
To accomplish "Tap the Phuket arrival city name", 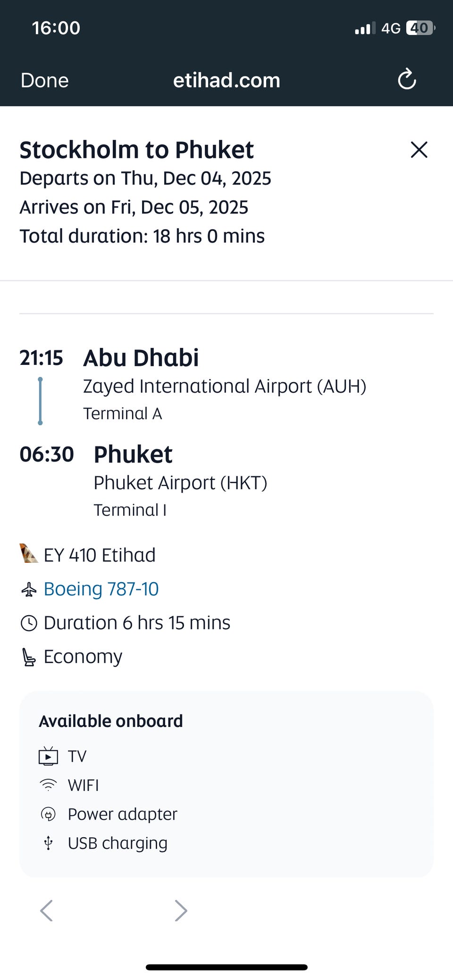I will [x=133, y=454].
